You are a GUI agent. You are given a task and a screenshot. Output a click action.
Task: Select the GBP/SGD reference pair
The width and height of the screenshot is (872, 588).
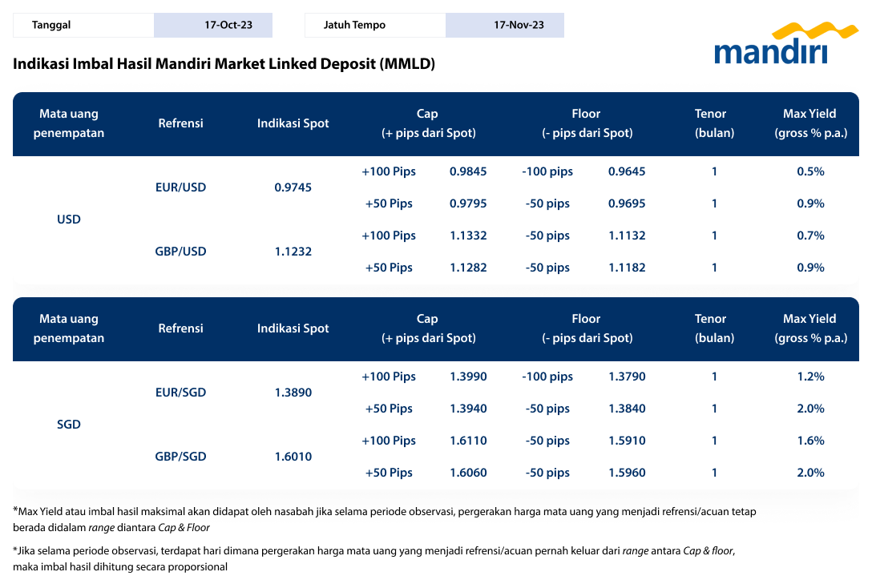(181, 457)
